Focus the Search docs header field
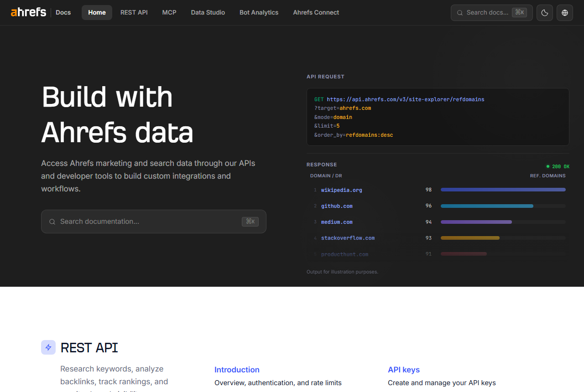The height and width of the screenshot is (392, 584). [x=492, y=13]
